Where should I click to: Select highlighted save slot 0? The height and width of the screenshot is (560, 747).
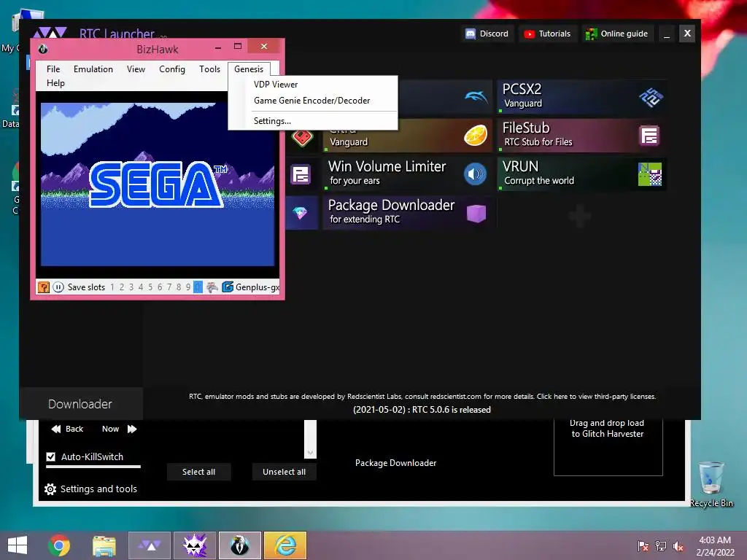(x=198, y=287)
